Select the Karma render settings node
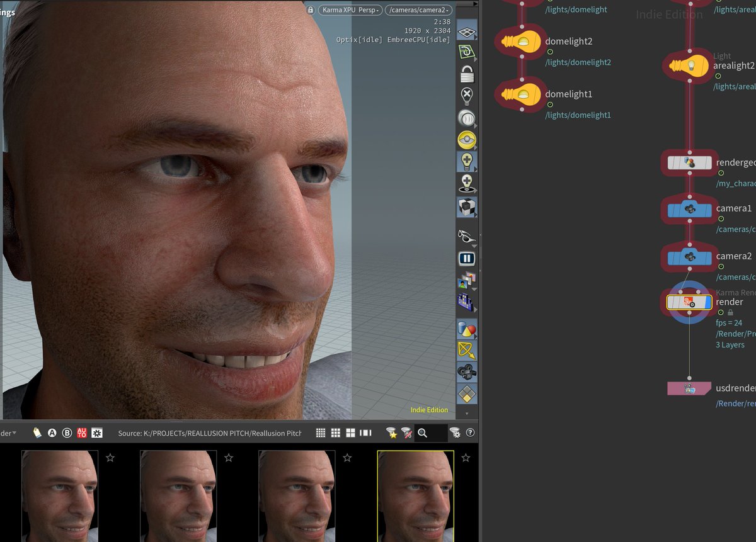The image size is (756, 542). tap(689, 303)
